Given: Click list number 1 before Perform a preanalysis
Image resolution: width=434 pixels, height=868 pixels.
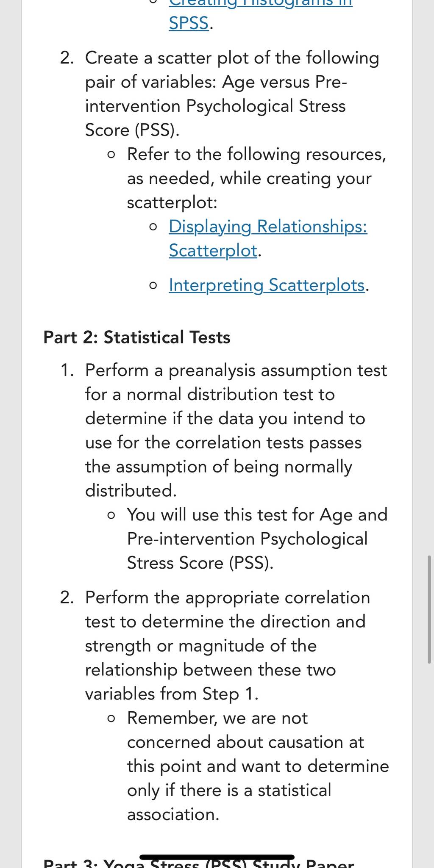Looking at the screenshot, I should coord(67,370).
